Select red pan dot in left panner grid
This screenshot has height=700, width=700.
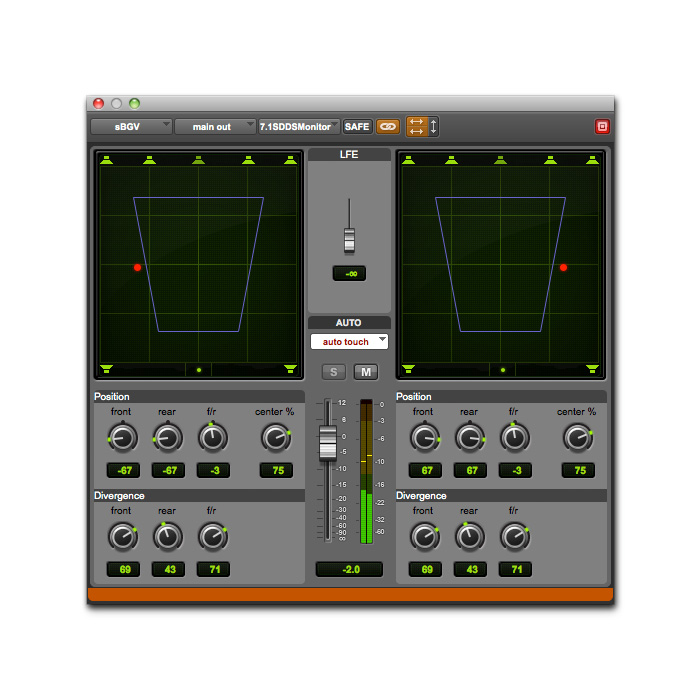(138, 267)
